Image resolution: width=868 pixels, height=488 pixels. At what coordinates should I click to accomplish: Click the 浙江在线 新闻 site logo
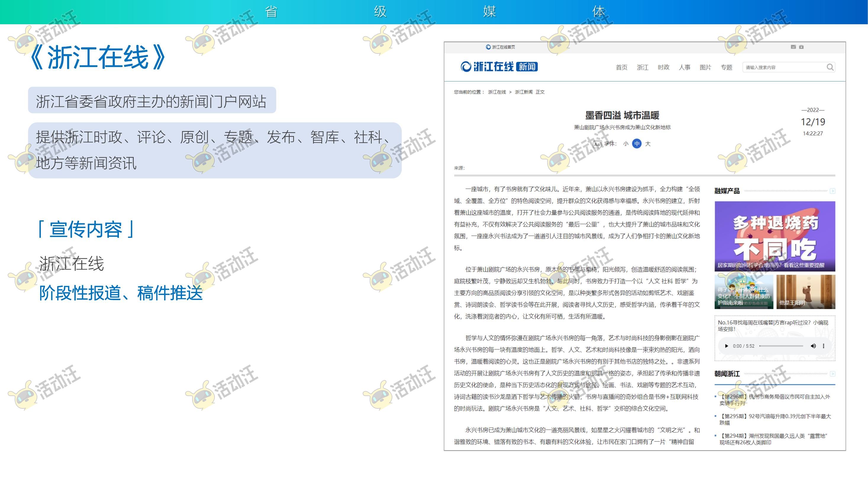click(499, 67)
